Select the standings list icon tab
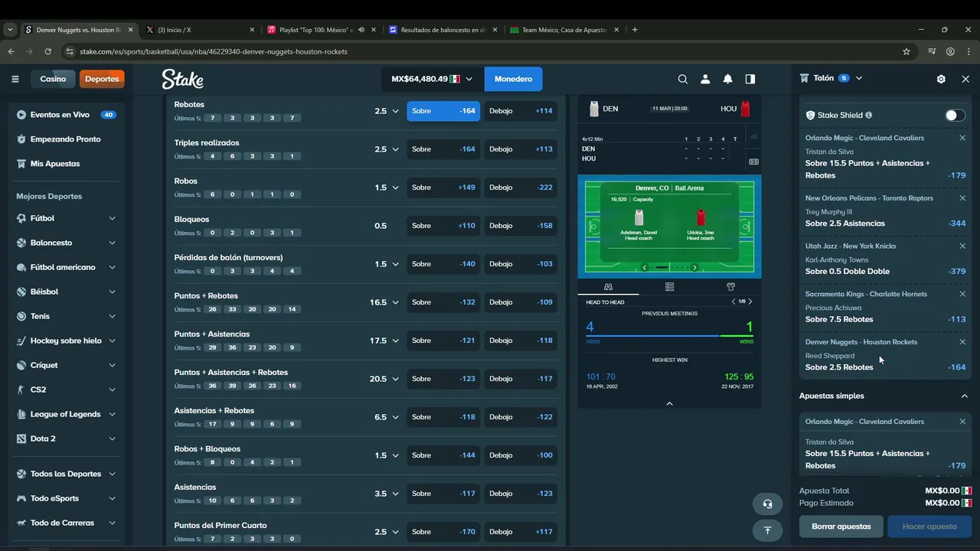This screenshot has width=980, height=551. pyautogui.click(x=669, y=287)
